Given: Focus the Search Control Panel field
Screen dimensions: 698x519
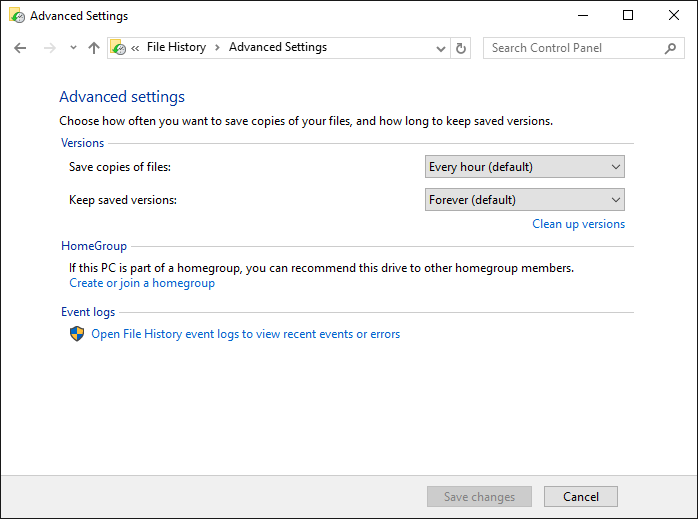Looking at the screenshot, I should click(584, 48).
